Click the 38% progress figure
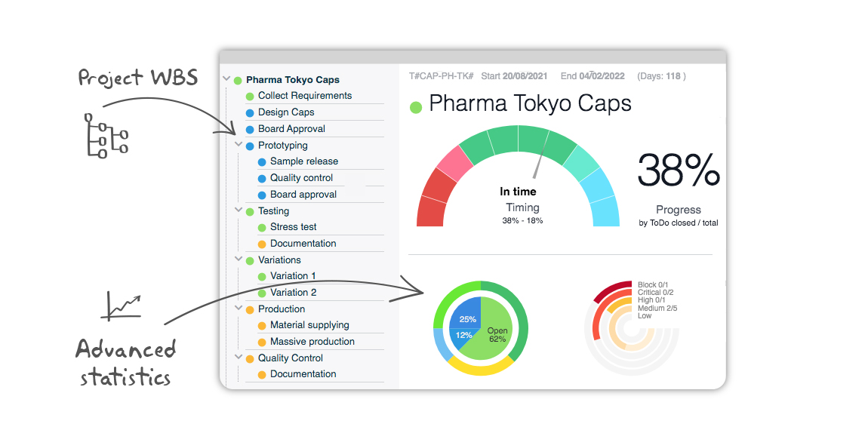Screen dimensions: 868x430 pos(679,170)
